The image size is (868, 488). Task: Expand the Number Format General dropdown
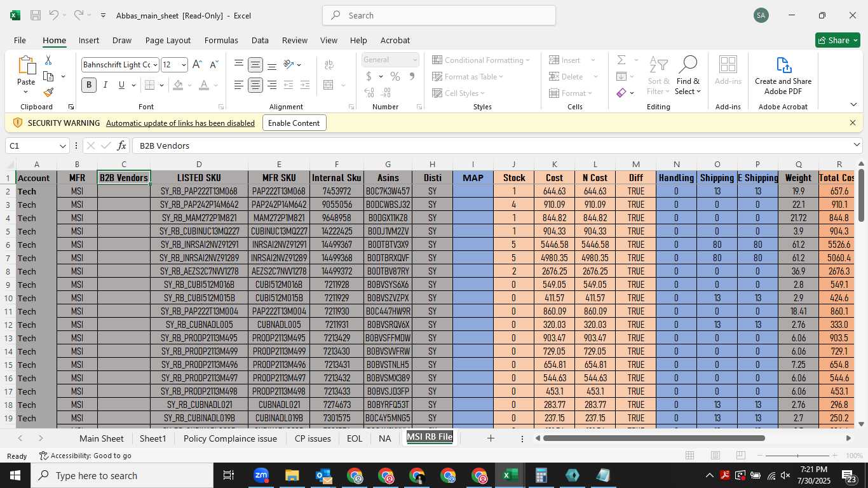coord(415,60)
